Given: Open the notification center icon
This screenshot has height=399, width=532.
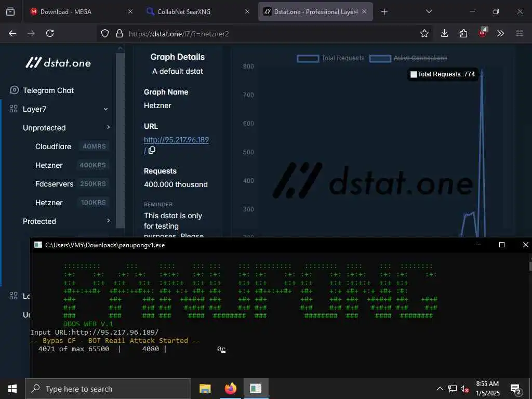Looking at the screenshot, I should click(516, 389).
